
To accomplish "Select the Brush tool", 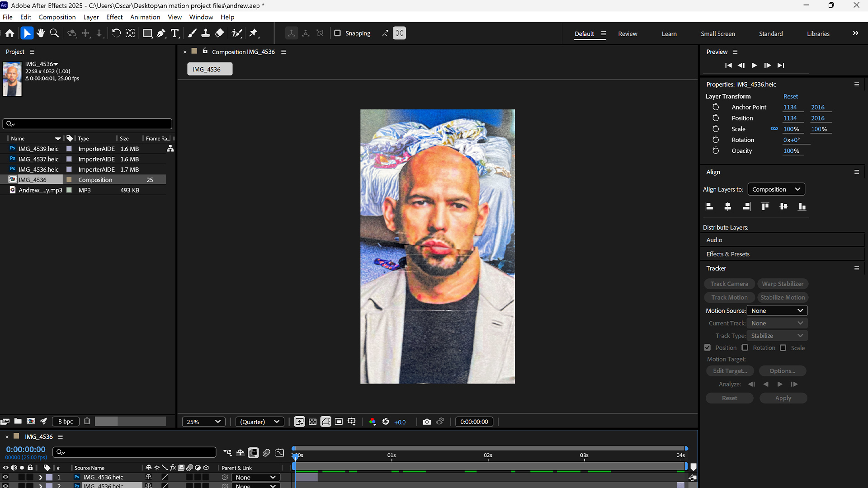I will pos(192,33).
